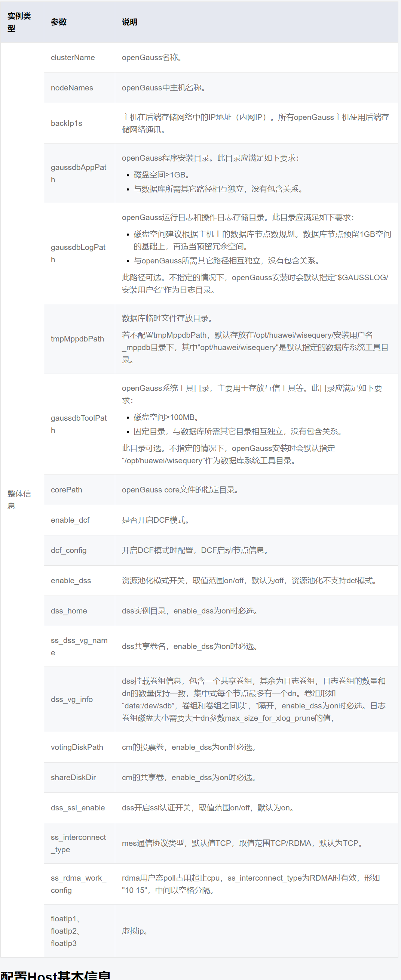The height and width of the screenshot is (980, 401).
Task: Select the ss_rdma_work_config parameter cell
Action: 79,884
